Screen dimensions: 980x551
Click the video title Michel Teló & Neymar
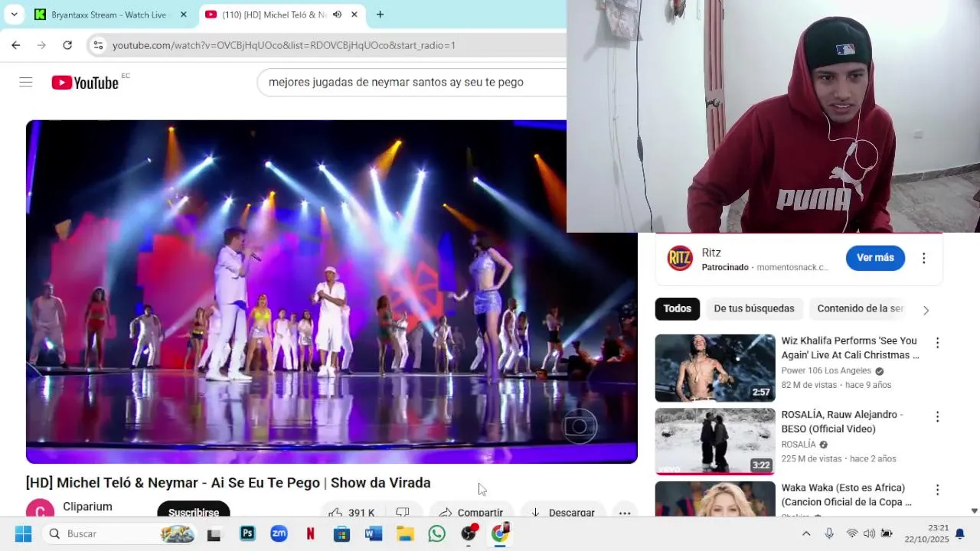tap(228, 483)
